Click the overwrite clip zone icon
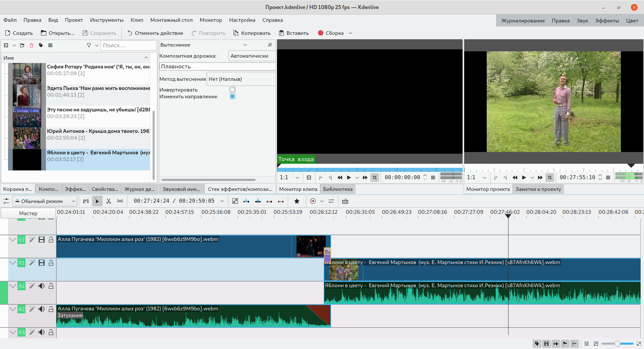The height and width of the screenshot is (349, 644). click(258, 201)
